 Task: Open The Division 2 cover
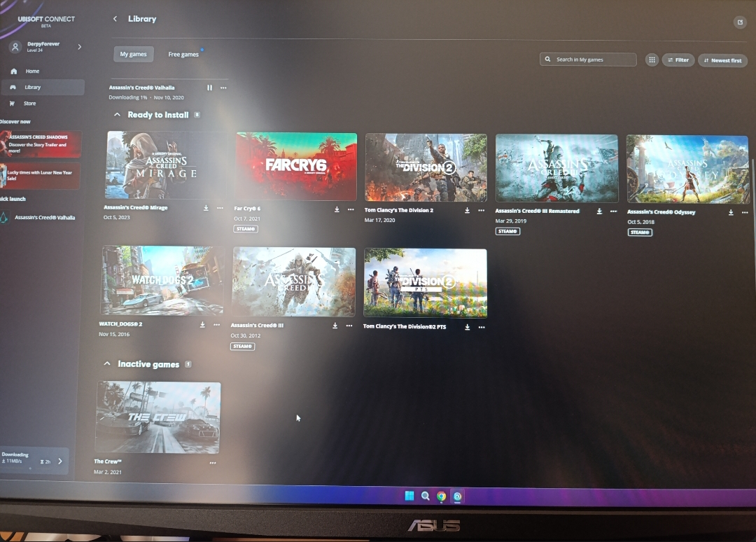(x=426, y=167)
